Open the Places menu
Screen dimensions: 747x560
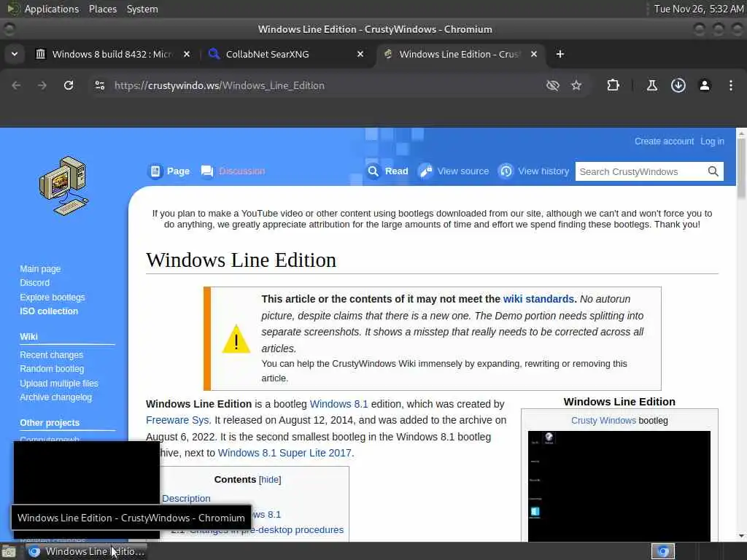click(102, 9)
